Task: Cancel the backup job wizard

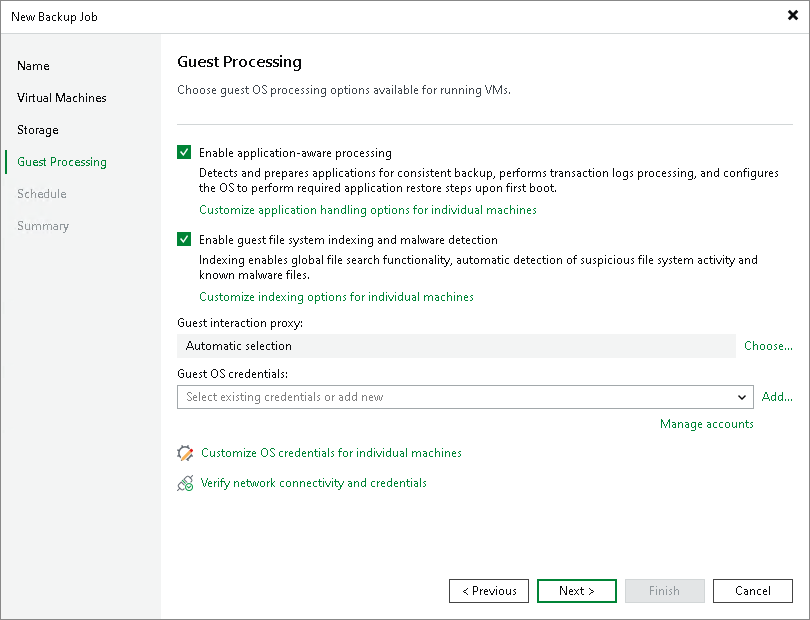Action: pos(753,591)
